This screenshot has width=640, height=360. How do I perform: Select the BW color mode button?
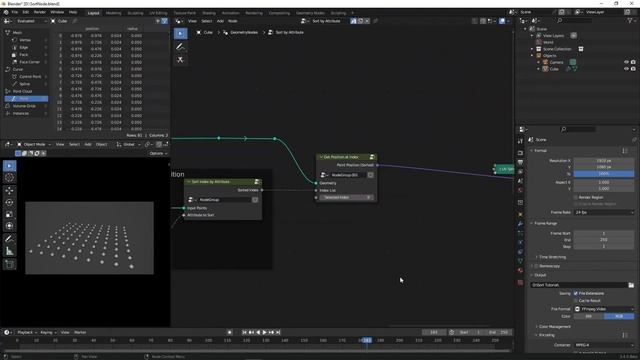pos(589,316)
